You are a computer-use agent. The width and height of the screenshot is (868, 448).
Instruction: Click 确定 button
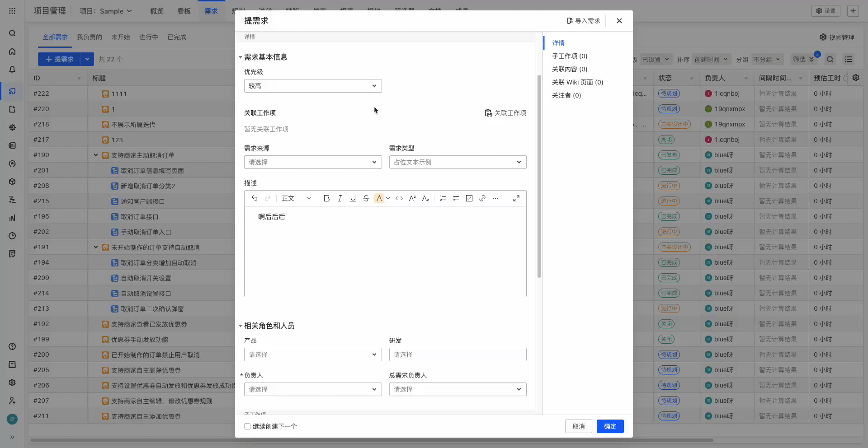[610, 426]
